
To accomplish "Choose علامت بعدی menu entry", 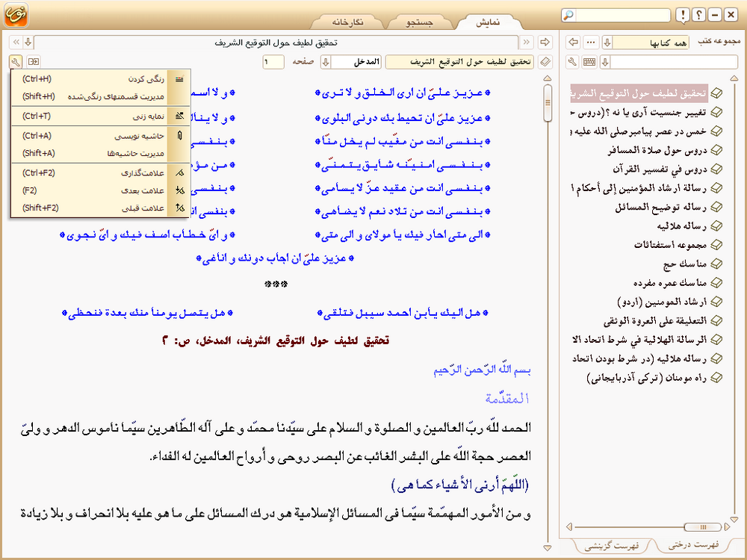I will click(x=101, y=190).
